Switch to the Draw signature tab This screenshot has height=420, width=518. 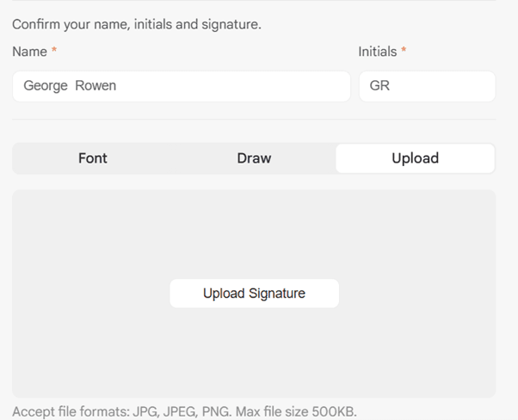[254, 158]
